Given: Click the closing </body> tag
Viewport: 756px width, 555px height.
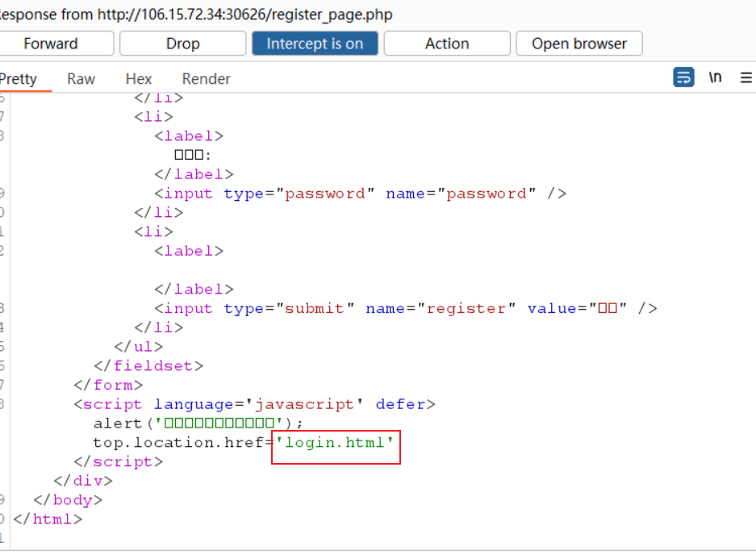Looking at the screenshot, I should [68, 499].
